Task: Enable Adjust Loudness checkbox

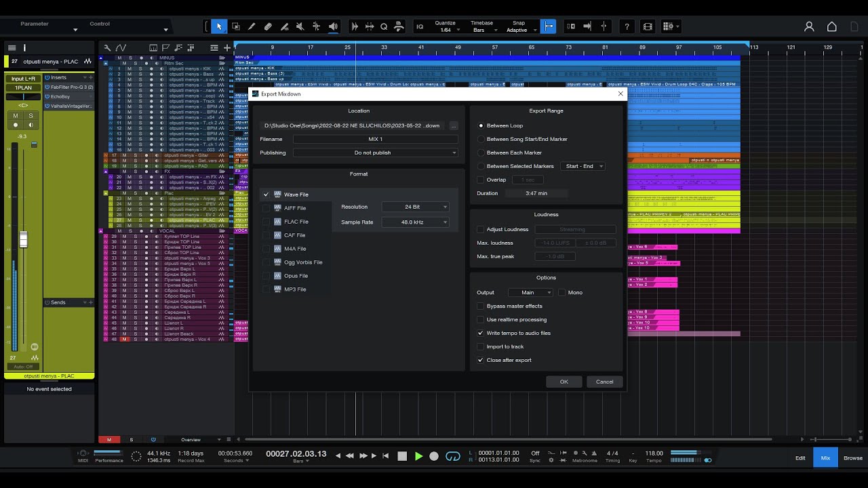Action: (481, 229)
